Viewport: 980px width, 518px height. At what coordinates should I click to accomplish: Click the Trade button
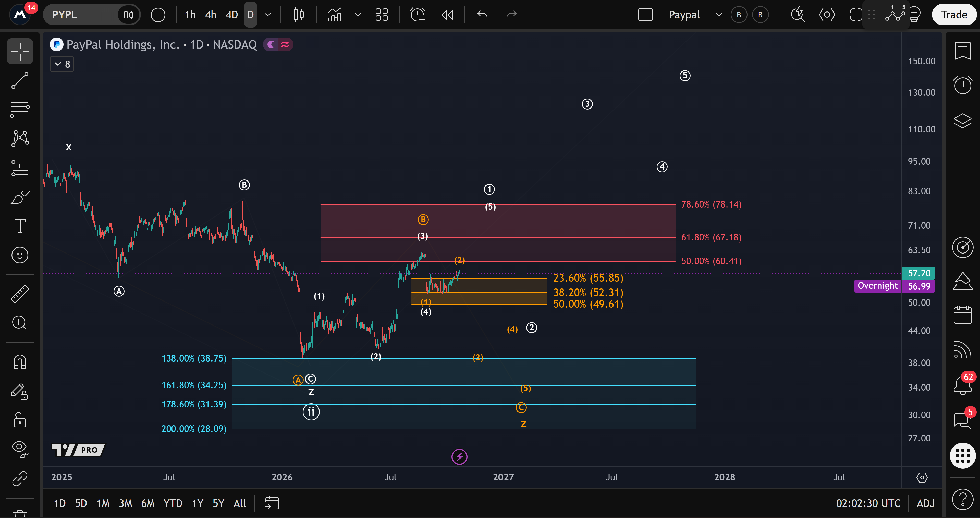coord(954,15)
